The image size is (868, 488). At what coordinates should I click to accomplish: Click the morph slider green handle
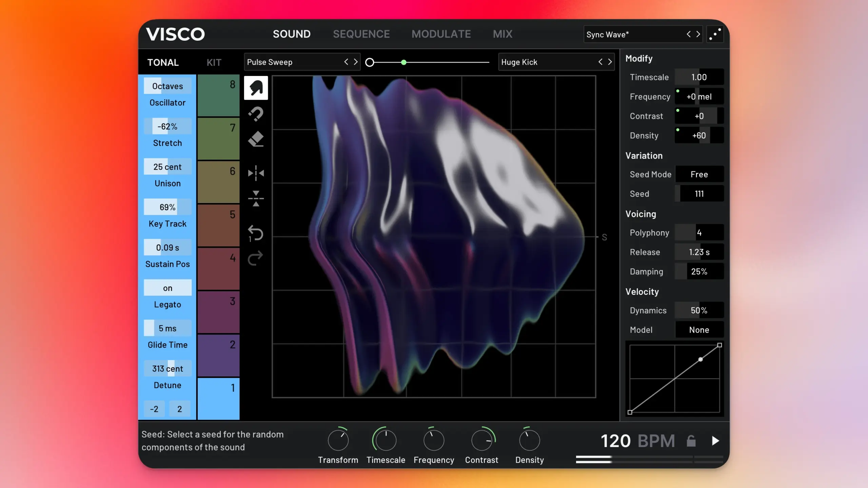click(403, 62)
